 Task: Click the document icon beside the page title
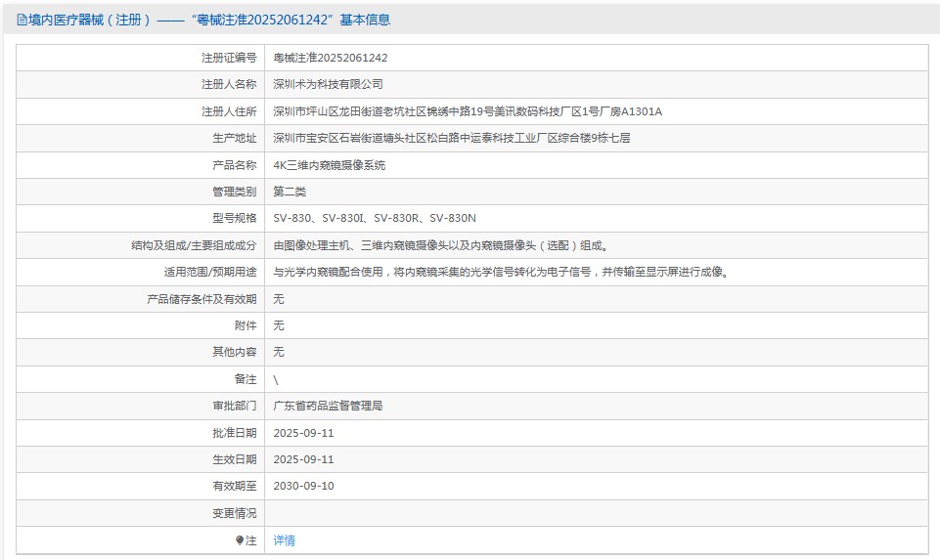point(22,20)
